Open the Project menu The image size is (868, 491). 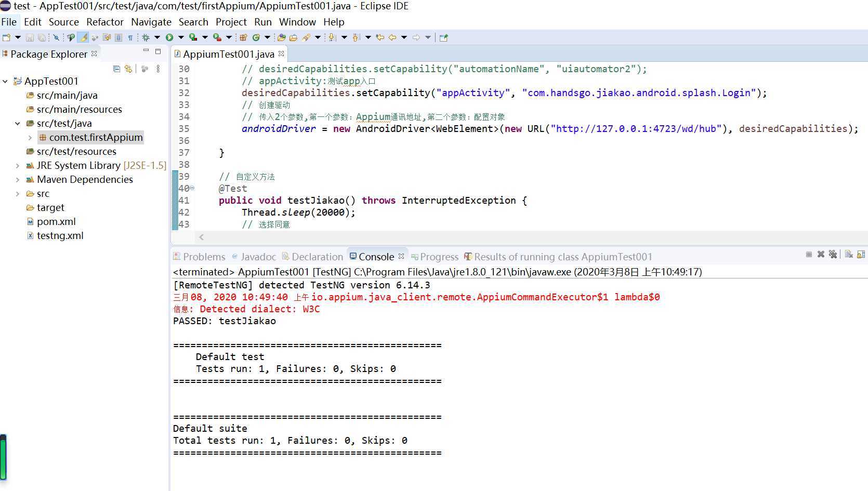click(231, 22)
